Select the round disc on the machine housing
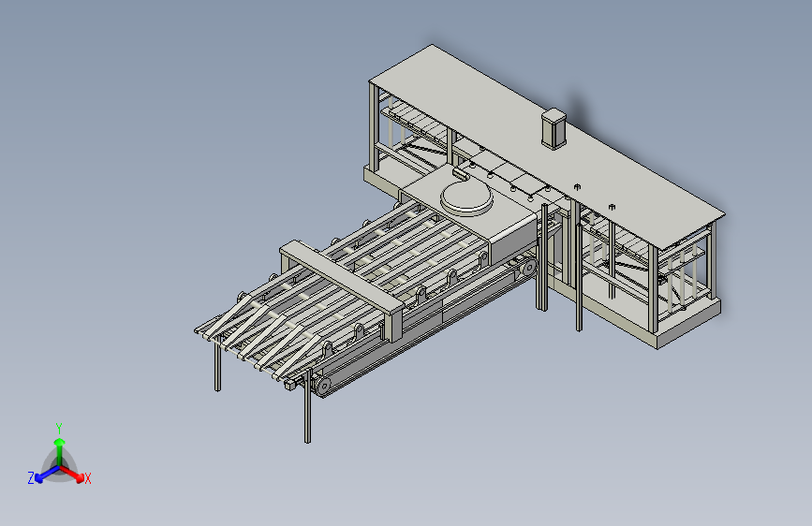This screenshot has width=812, height=526. (x=466, y=198)
